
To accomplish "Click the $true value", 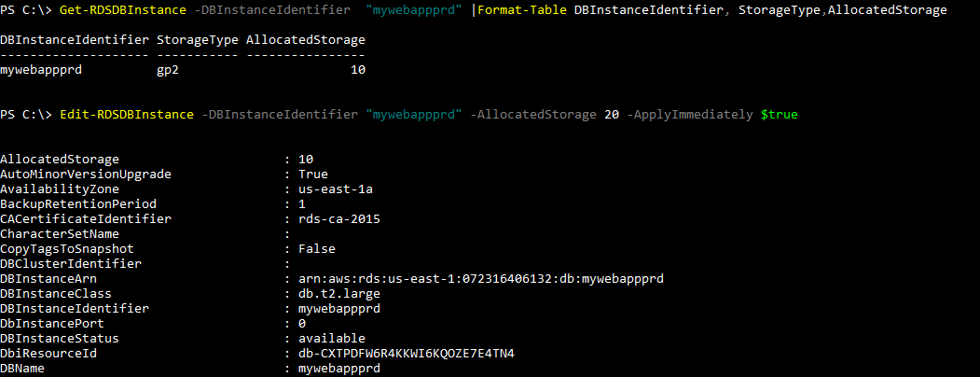I will click(x=779, y=115).
